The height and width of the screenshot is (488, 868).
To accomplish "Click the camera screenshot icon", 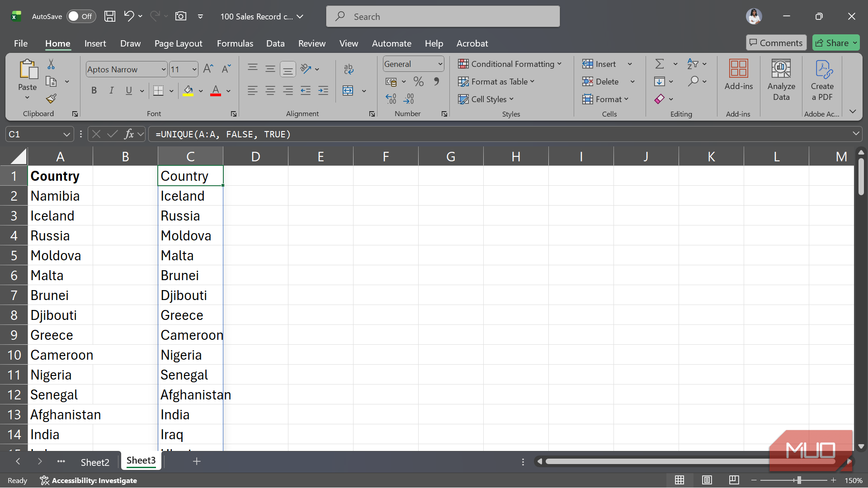I will pyautogui.click(x=181, y=16).
